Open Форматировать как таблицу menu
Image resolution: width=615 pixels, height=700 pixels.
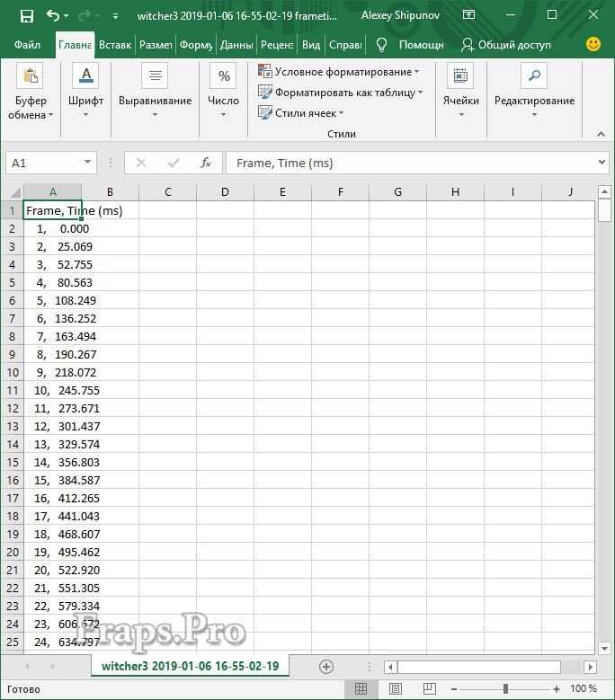341,93
